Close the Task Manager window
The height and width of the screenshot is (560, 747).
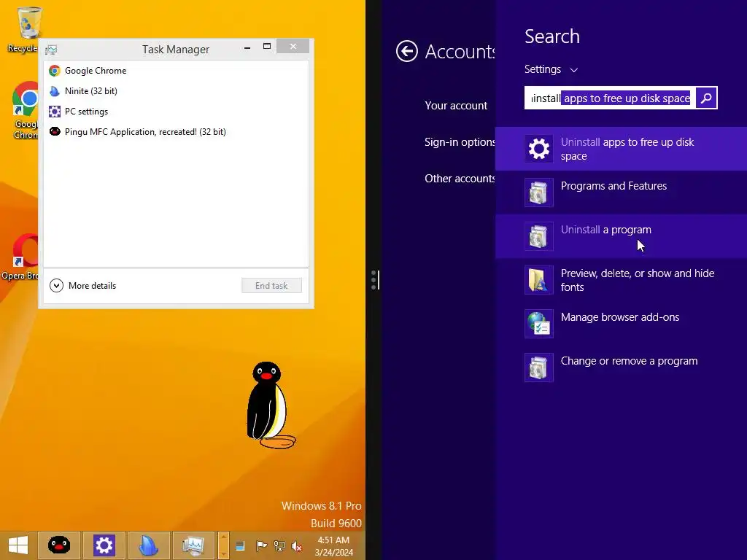(x=293, y=46)
